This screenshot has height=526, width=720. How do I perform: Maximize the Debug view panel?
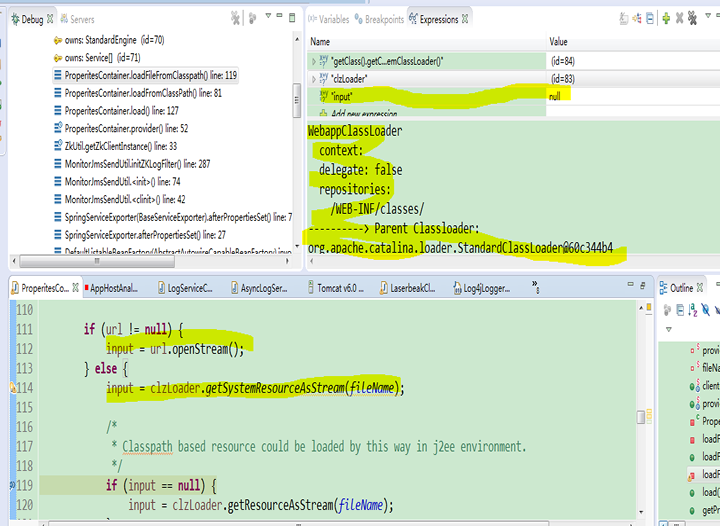292,18
